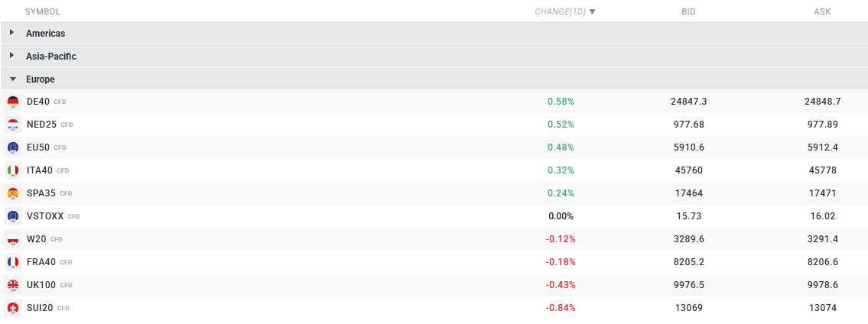
Task: Sort by the ASK column header
Action: pos(822,11)
